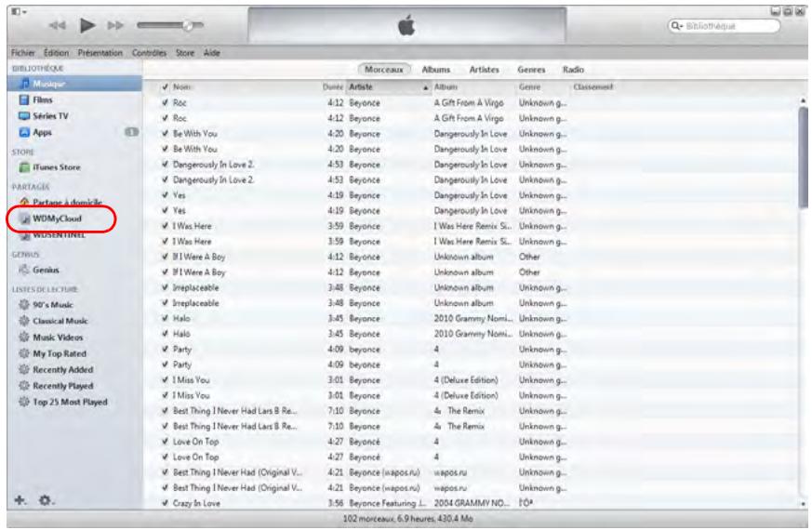812x530 pixels.
Task: Open the Radio tab
Action: click(x=573, y=70)
